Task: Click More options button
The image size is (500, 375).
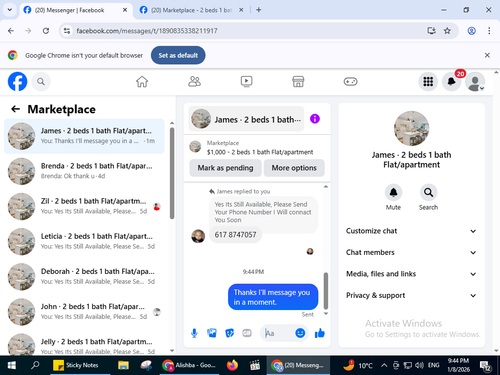Action: [294, 168]
